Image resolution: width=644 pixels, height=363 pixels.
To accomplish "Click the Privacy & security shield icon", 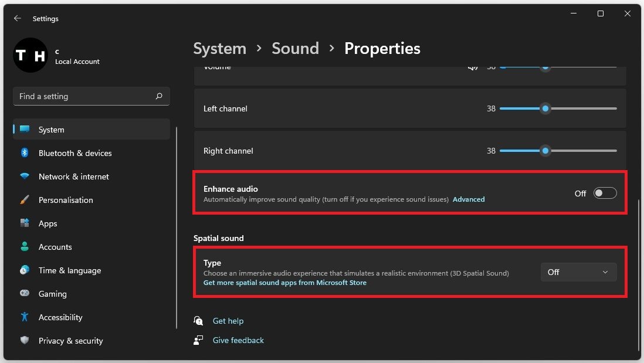I will (25, 341).
